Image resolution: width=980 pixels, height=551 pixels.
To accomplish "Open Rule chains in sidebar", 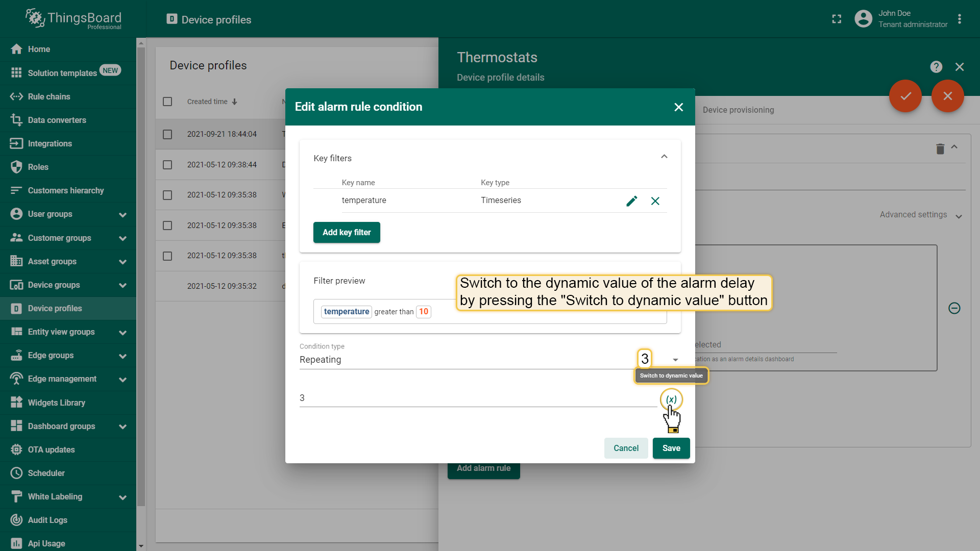I will [x=49, y=96].
